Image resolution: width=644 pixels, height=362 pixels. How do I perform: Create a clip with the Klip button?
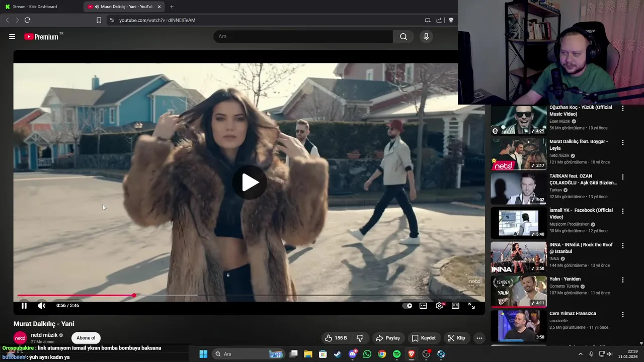(x=456, y=338)
